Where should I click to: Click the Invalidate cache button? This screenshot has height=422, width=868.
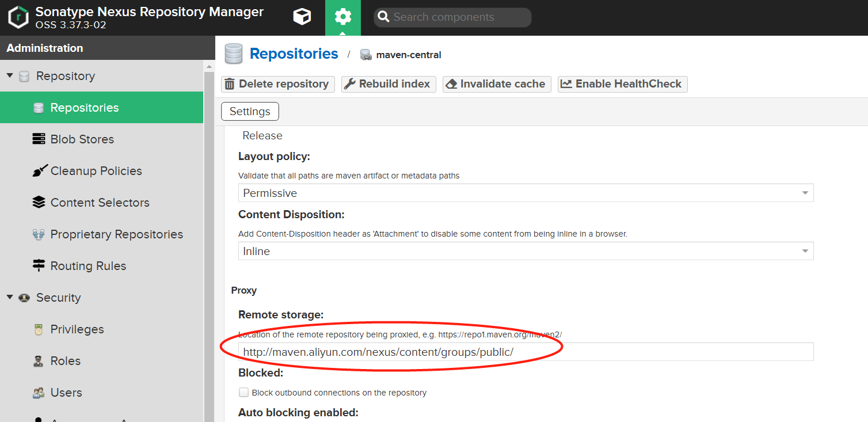pyautogui.click(x=497, y=84)
